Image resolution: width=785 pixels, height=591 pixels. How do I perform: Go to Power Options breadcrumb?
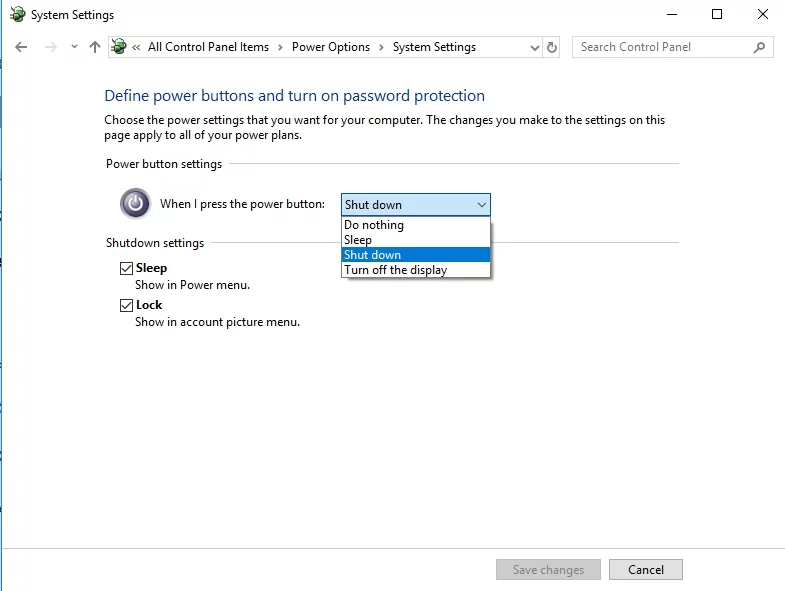(x=330, y=47)
